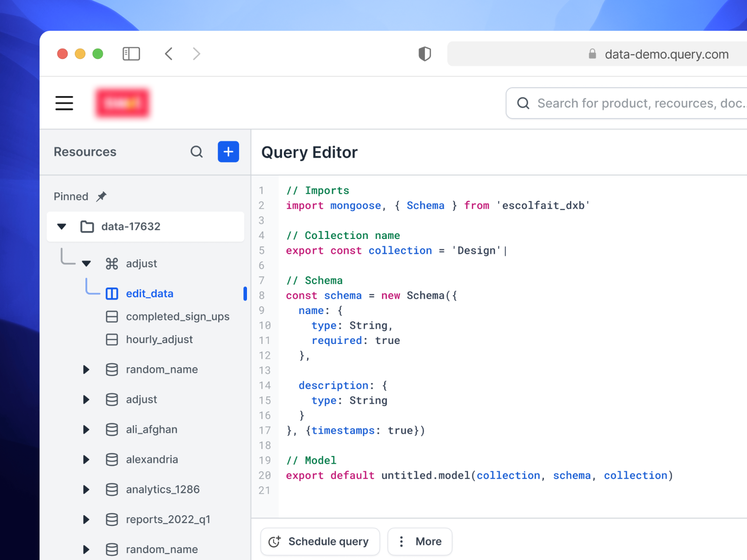This screenshot has height=560, width=747.
Task: Open the More options button
Action: tap(420, 541)
